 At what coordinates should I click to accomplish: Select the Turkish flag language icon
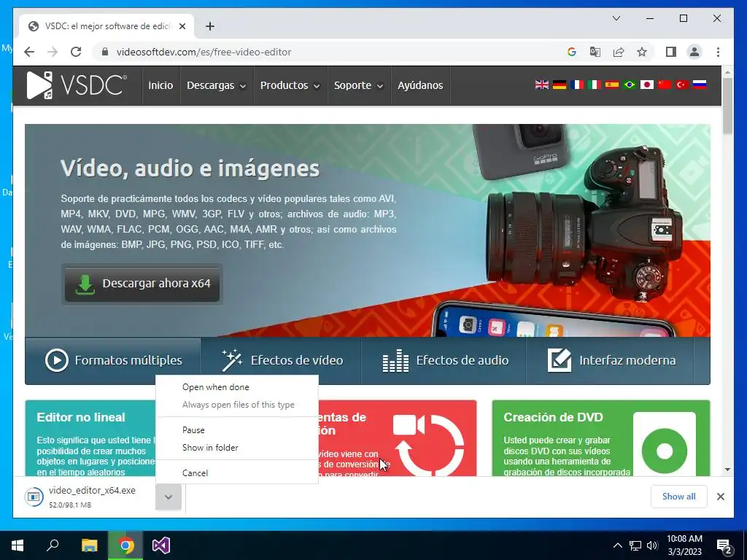click(682, 85)
